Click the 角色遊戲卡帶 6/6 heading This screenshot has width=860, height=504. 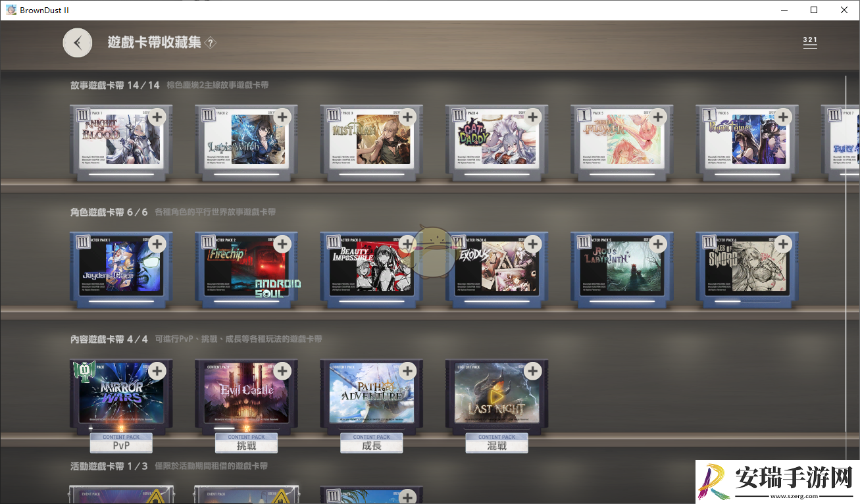109,212
